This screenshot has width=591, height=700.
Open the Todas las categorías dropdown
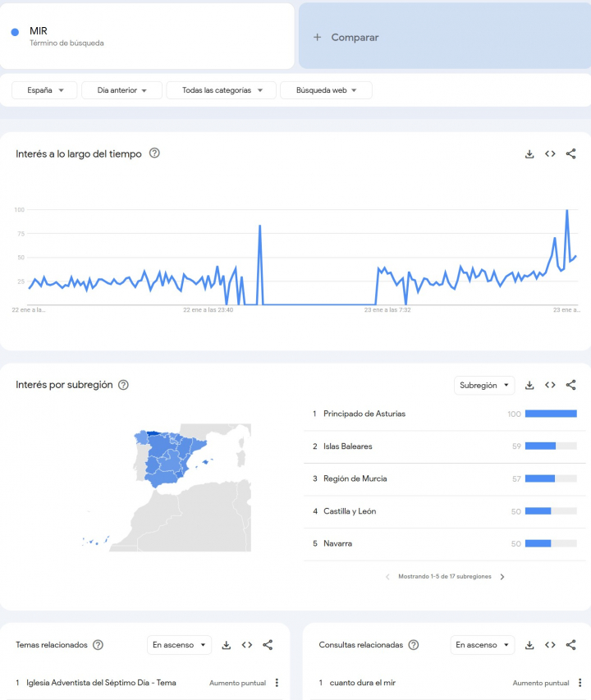[x=222, y=90]
